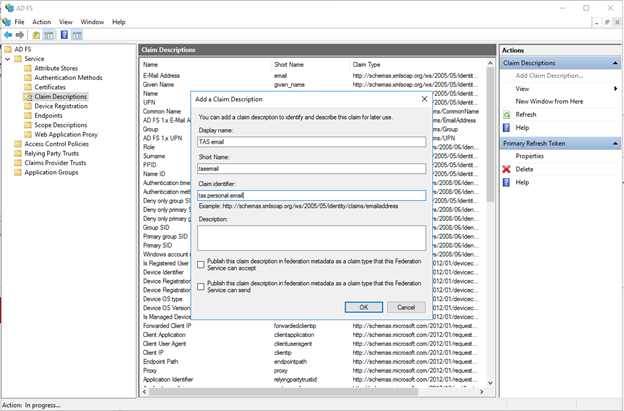
Task: Select Claim Descriptions tree node
Action: click(x=60, y=97)
